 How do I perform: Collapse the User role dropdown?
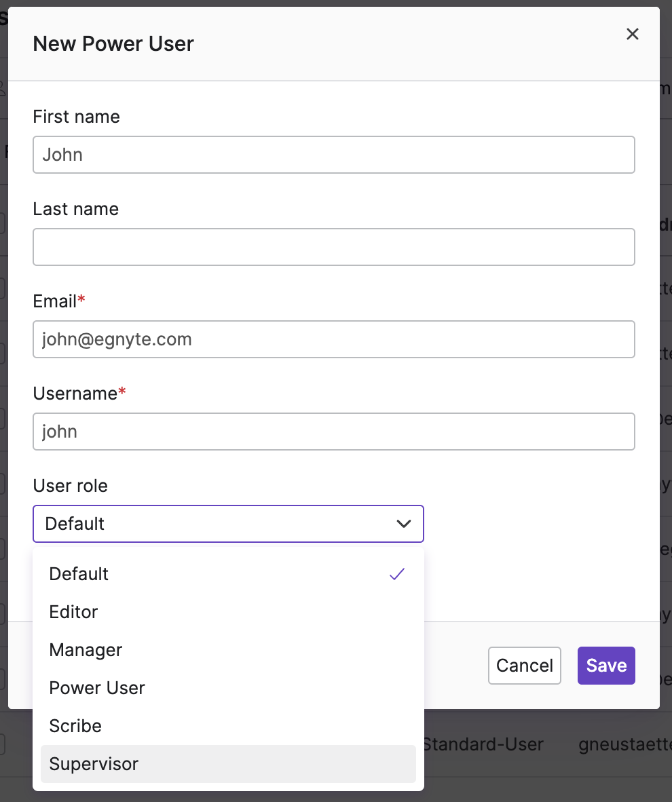tap(228, 524)
